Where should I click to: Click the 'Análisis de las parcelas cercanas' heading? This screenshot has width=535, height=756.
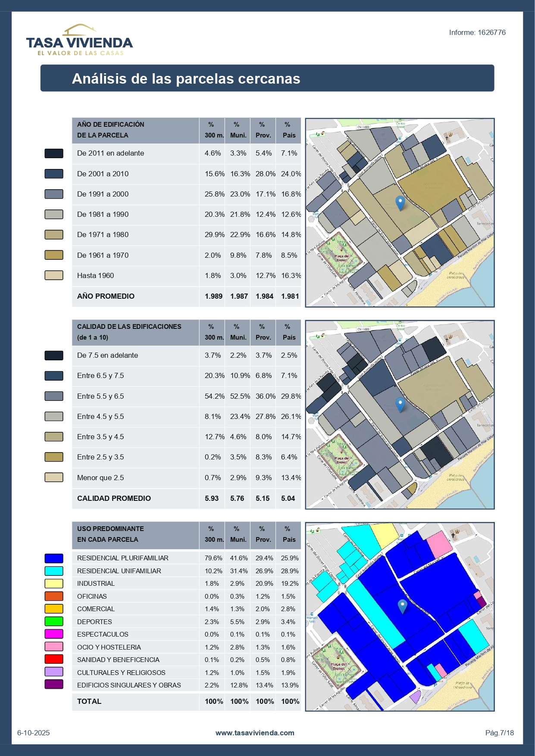[x=186, y=78]
